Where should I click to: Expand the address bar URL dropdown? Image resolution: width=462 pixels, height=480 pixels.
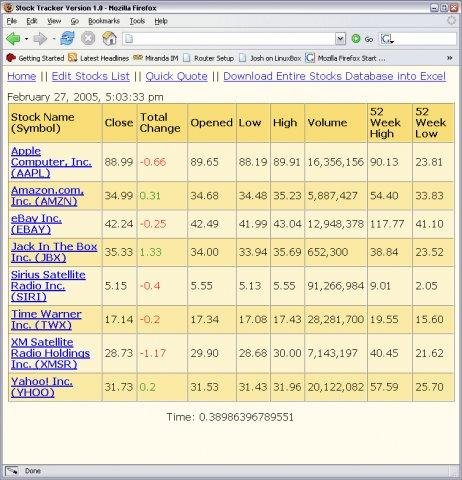[x=340, y=39]
